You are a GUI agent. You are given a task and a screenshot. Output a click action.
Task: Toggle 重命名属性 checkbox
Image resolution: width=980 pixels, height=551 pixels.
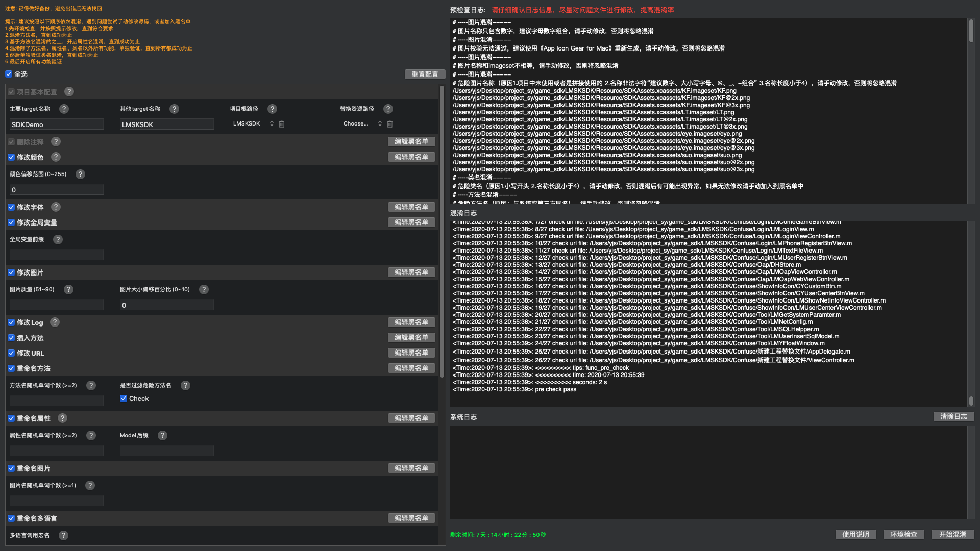[11, 418]
